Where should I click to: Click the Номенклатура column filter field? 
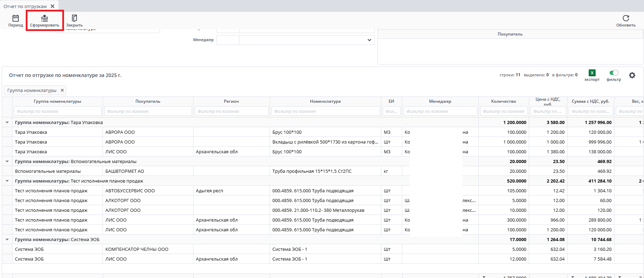325,111
